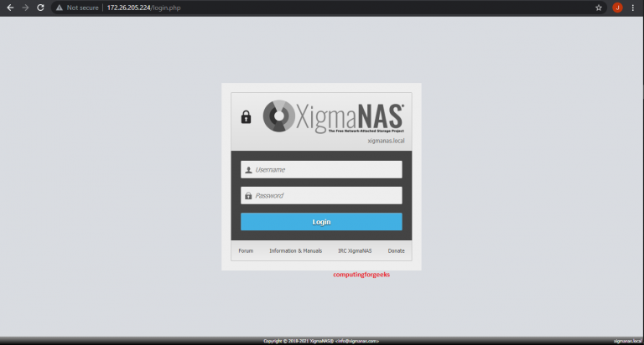Viewport: 644px width, 345px height.
Task: Focus the Password field
Action: [x=321, y=196]
